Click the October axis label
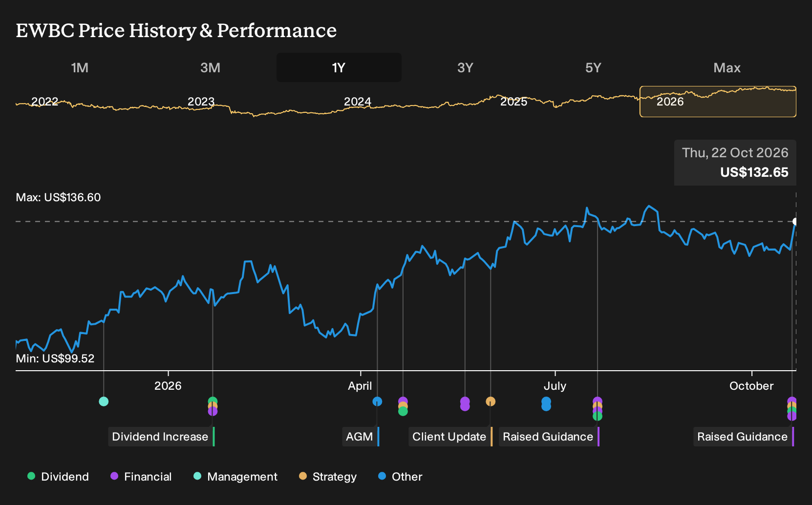 pyautogui.click(x=751, y=386)
